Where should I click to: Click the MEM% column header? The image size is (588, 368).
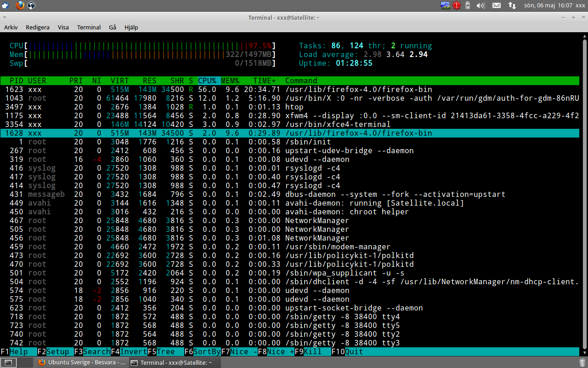(x=230, y=80)
